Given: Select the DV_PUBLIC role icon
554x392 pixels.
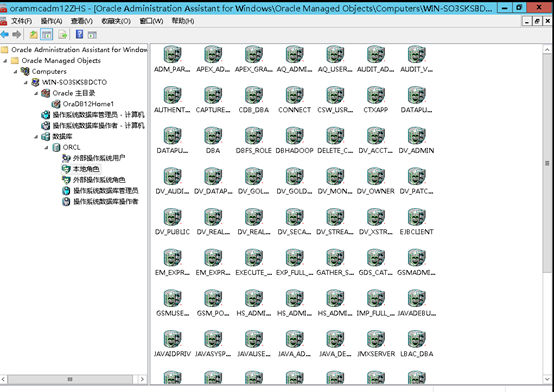Looking at the screenshot, I should pos(172,217).
